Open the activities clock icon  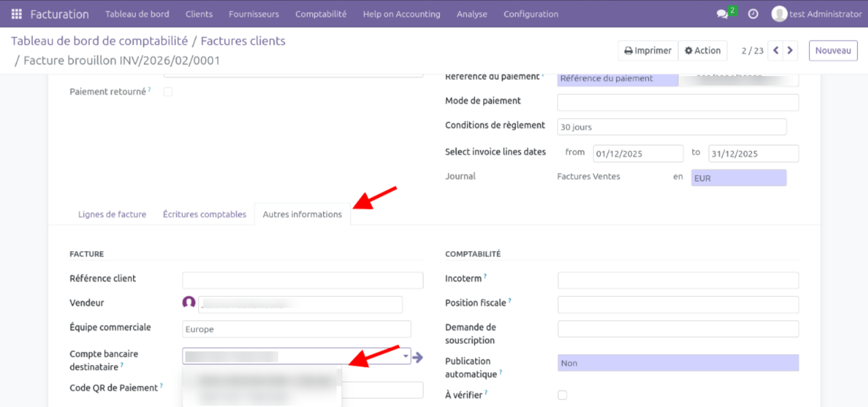point(753,14)
